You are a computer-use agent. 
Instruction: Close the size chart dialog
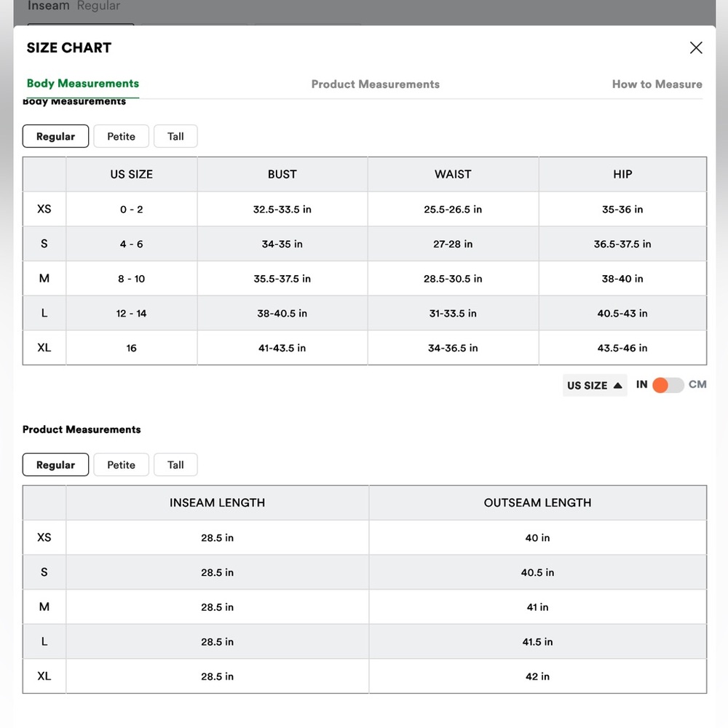695,48
